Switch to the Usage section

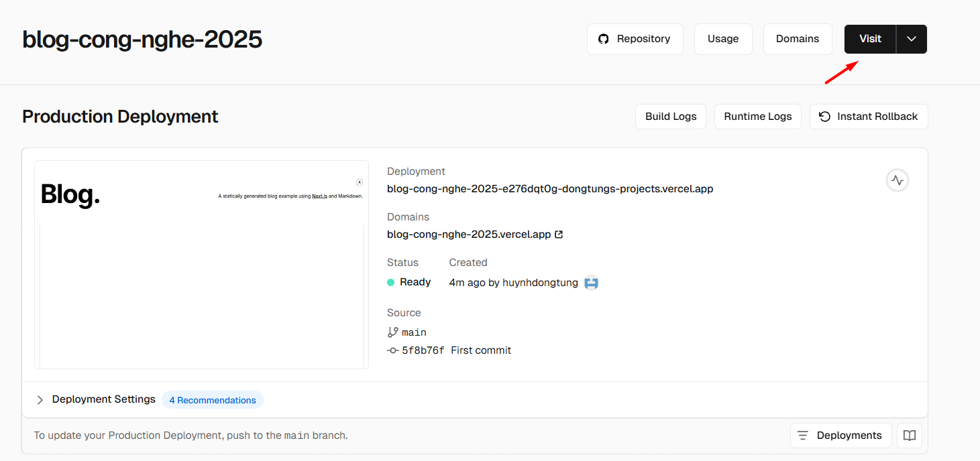723,39
